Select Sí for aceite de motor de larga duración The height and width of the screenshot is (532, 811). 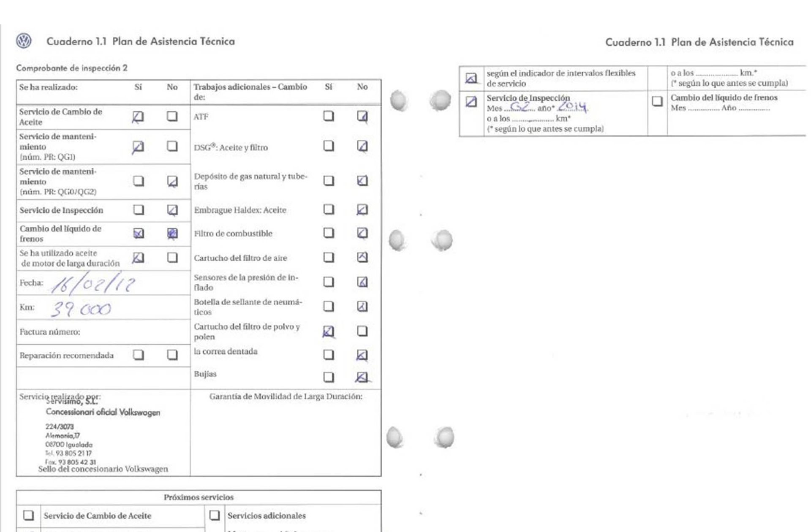pos(139,258)
